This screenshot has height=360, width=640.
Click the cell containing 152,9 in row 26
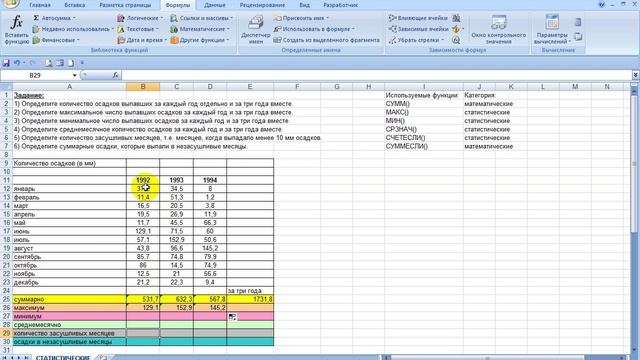(176, 308)
